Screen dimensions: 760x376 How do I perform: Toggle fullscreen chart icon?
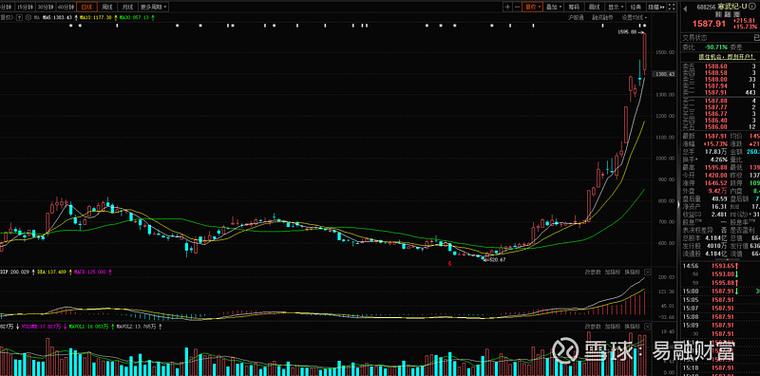coord(672,7)
